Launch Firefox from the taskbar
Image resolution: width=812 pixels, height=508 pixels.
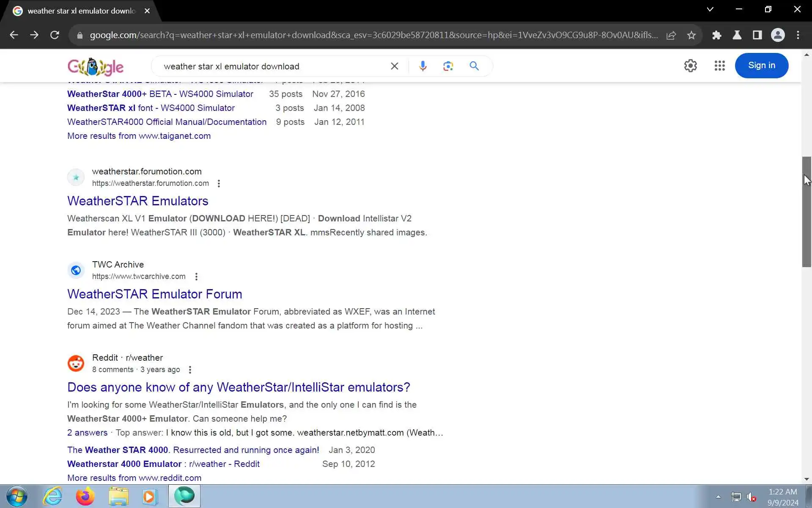click(85, 496)
